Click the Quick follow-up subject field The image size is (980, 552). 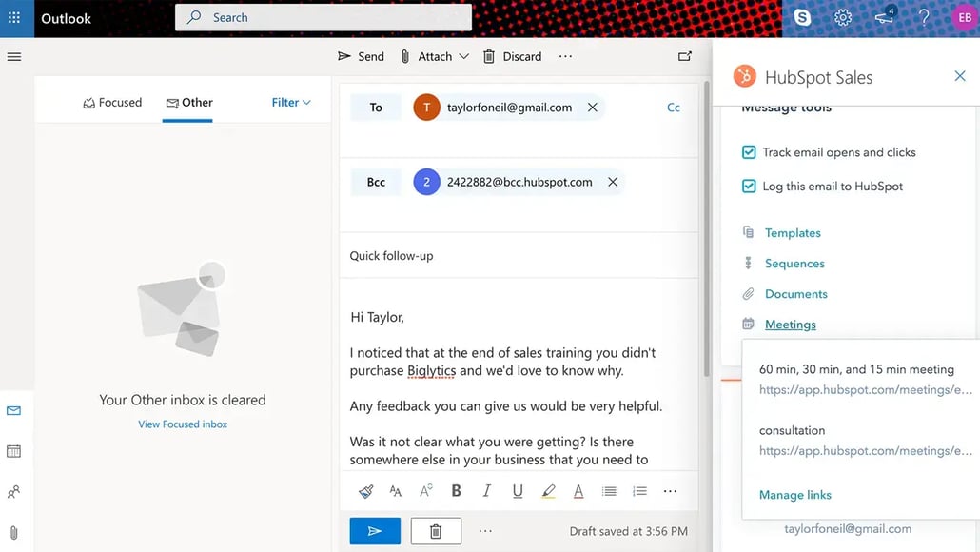click(x=519, y=256)
